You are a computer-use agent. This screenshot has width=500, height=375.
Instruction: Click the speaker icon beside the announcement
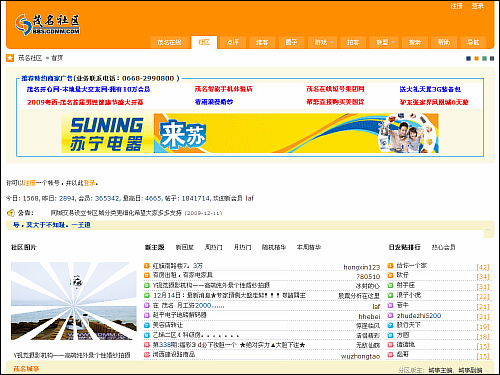click(11, 213)
